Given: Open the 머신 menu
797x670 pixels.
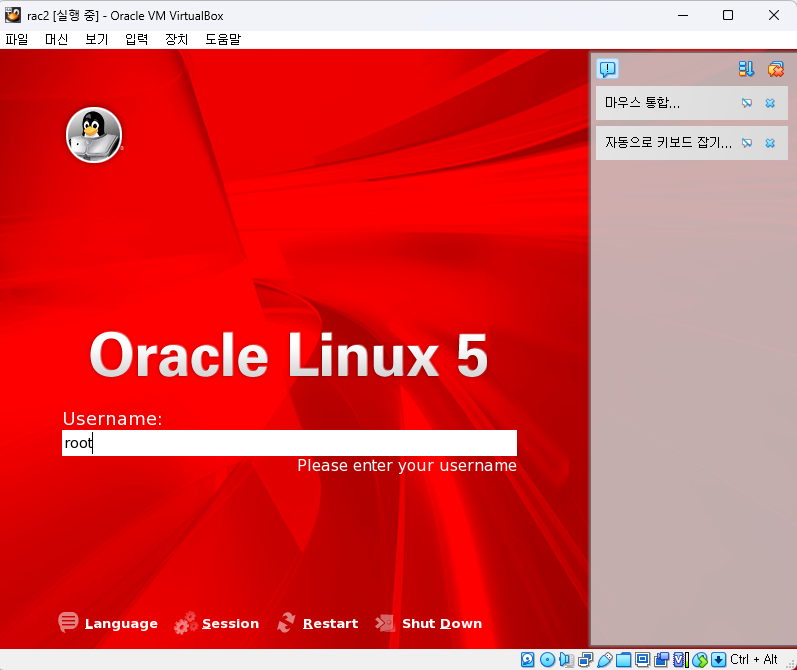Looking at the screenshot, I should (x=56, y=39).
